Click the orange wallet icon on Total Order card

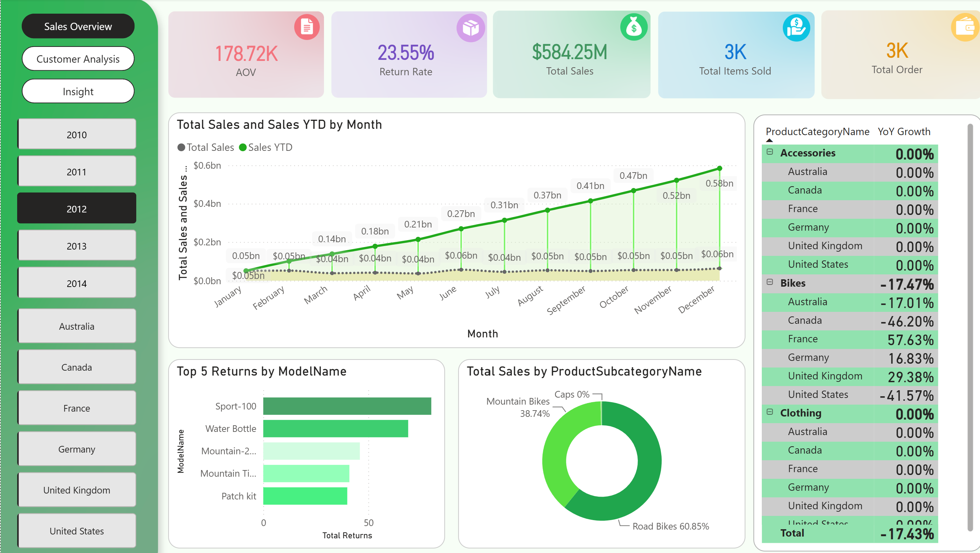[966, 27]
